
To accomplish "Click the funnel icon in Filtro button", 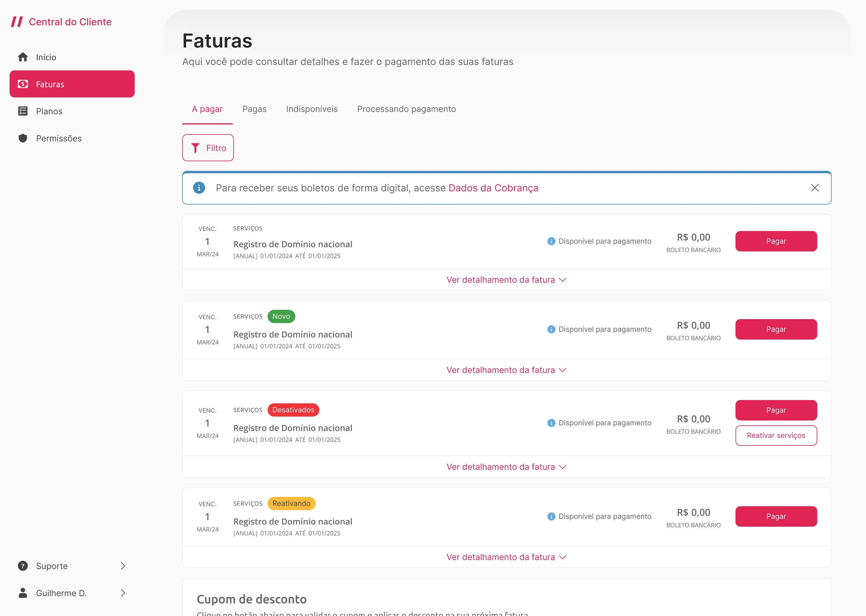I will pyautogui.click(x=195, y=148).
